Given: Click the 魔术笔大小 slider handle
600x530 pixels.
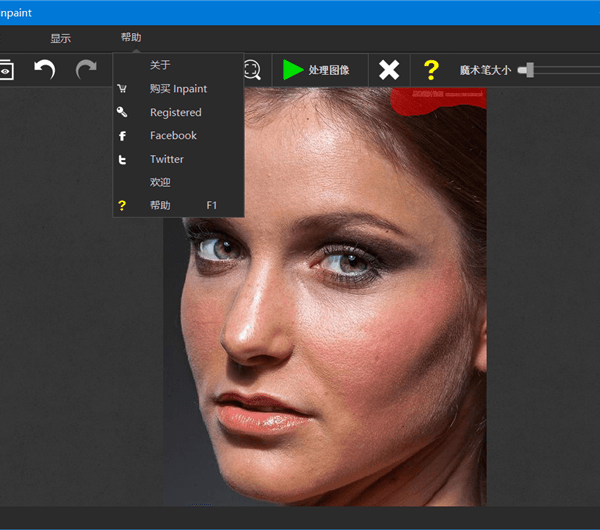Looking at the screenshot, I should (528, 70).
